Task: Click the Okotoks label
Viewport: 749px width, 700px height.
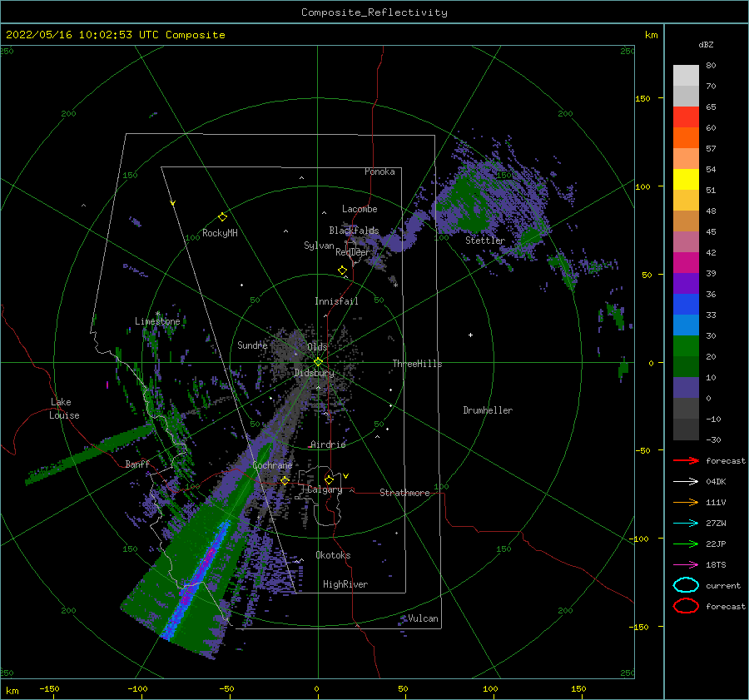Action: (x=333, y=555)
